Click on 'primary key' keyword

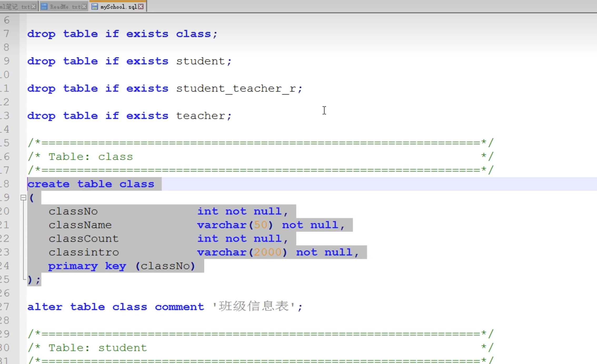point(87,266)
